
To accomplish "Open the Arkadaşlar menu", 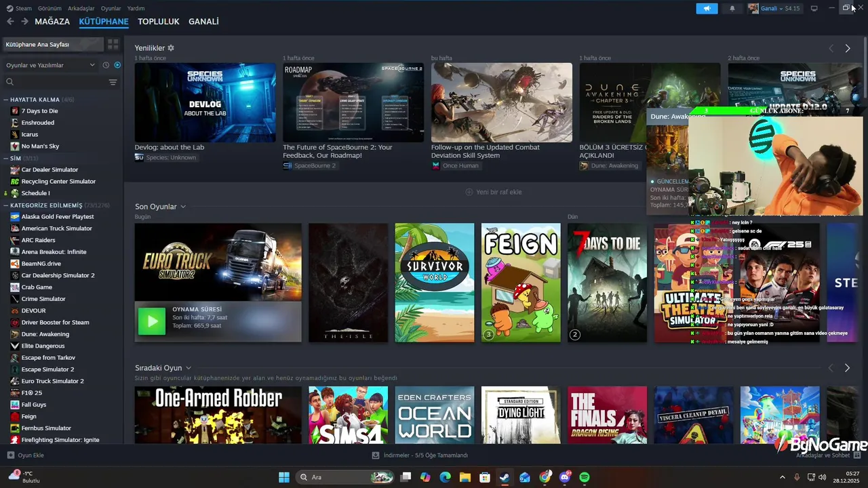I will click(x=81, y=8).
